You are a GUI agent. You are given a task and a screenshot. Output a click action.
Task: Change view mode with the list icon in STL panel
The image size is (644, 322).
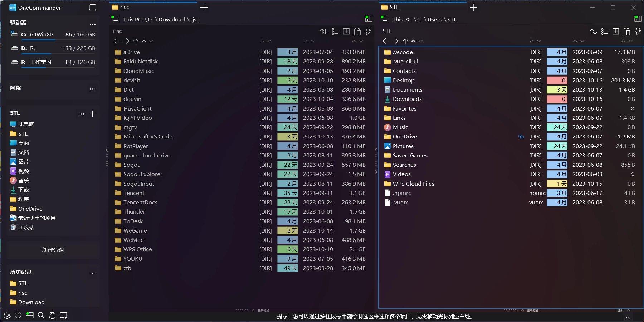[x=605, y=31]
